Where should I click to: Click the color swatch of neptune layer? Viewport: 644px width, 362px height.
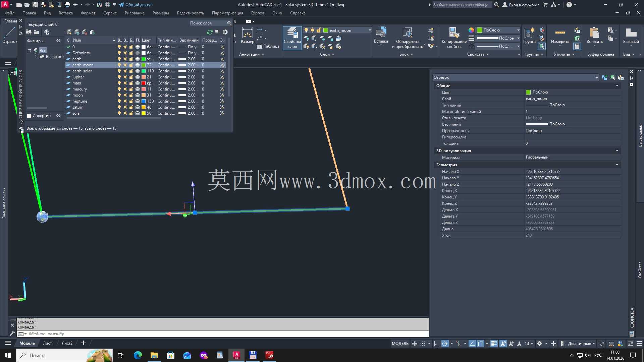tap(144, 101)
